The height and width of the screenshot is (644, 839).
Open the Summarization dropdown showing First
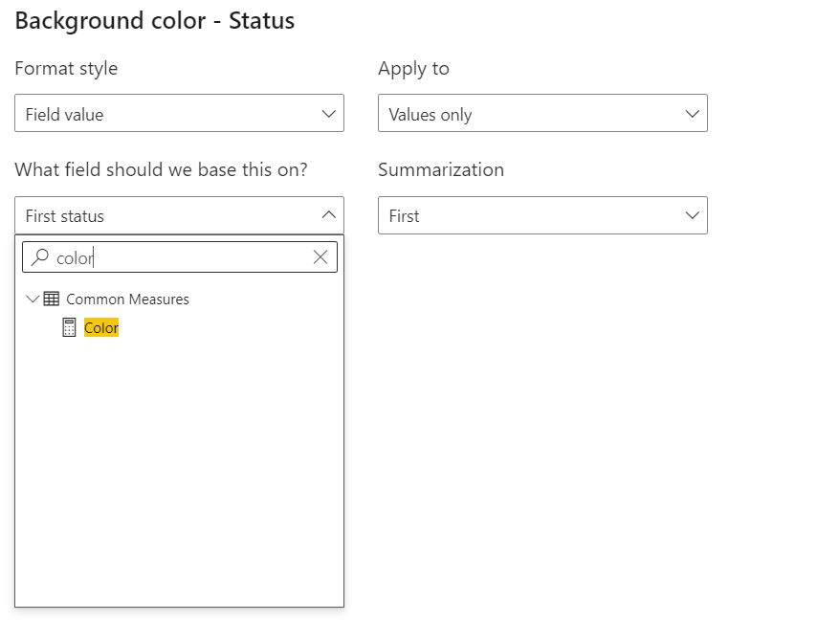[542, 215]
